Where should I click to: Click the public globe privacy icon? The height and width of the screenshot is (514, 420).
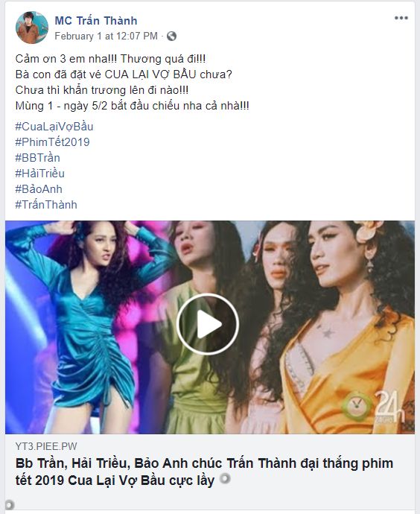click(172, 36)
